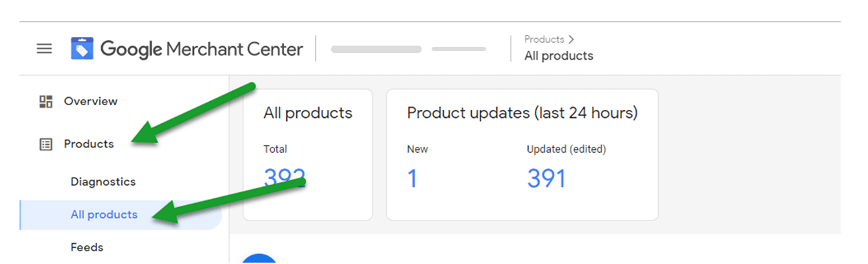Viewport: 868px width, 264px height.
Task: Select All products in the left sidebar
Action: [x=104, y=214]
